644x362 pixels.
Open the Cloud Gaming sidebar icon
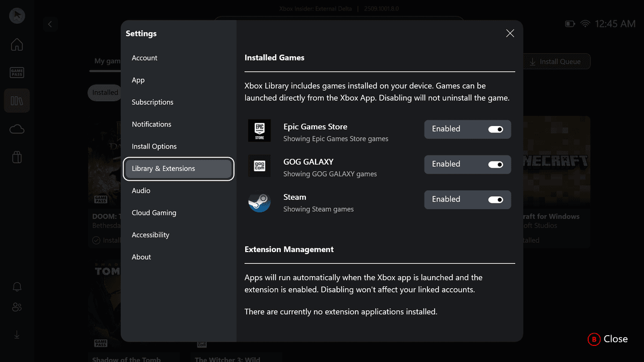click(x=17, y=129)
